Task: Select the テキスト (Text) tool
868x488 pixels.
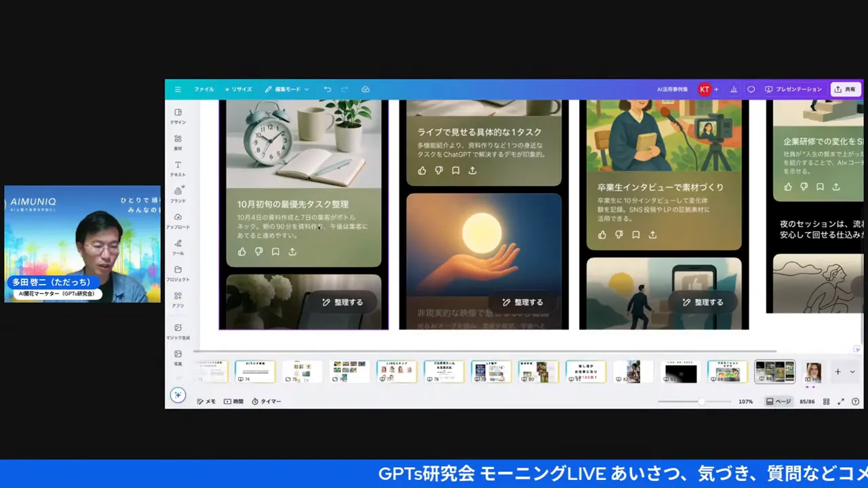Action: tap(178, 168)
